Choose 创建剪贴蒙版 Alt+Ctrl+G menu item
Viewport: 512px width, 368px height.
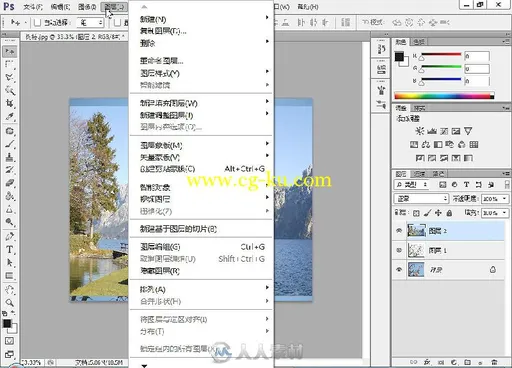point(202,169)
